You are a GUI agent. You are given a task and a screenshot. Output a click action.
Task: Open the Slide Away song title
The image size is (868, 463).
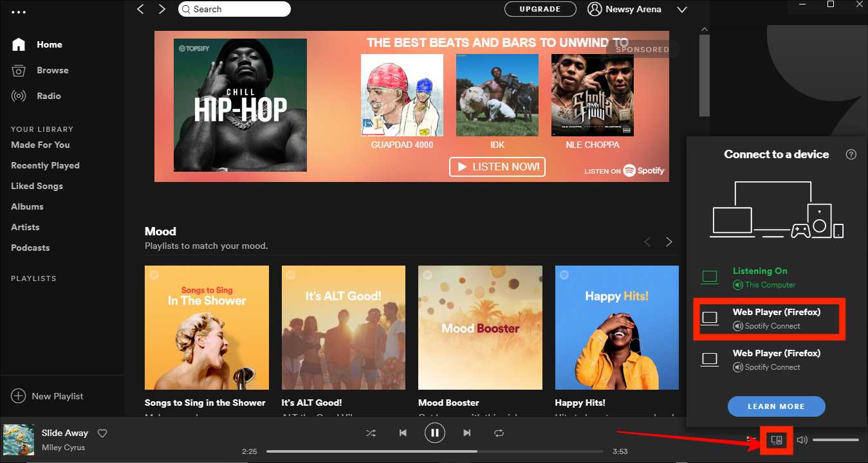[65, 433]
